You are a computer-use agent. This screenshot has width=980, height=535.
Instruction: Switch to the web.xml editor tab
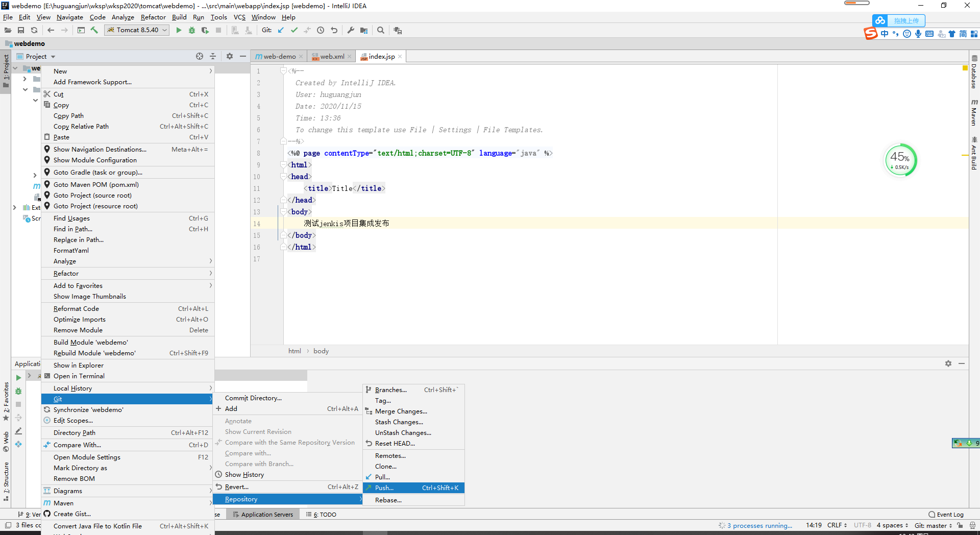(332, 56)
